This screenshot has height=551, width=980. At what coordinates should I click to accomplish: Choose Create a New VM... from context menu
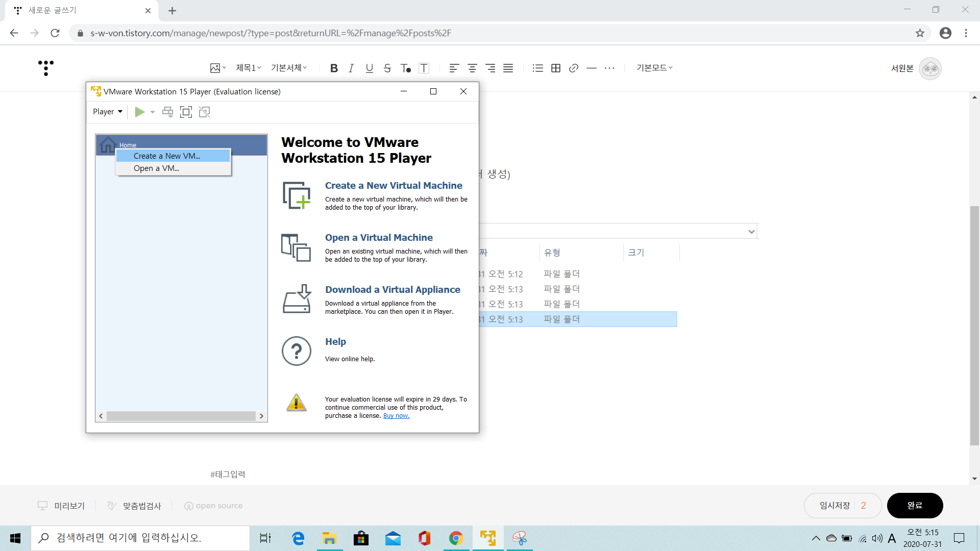173,156
